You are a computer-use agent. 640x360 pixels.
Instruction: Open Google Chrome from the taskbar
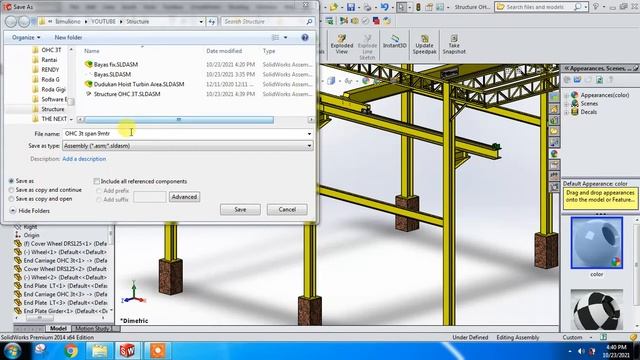(x=71, y=350)
